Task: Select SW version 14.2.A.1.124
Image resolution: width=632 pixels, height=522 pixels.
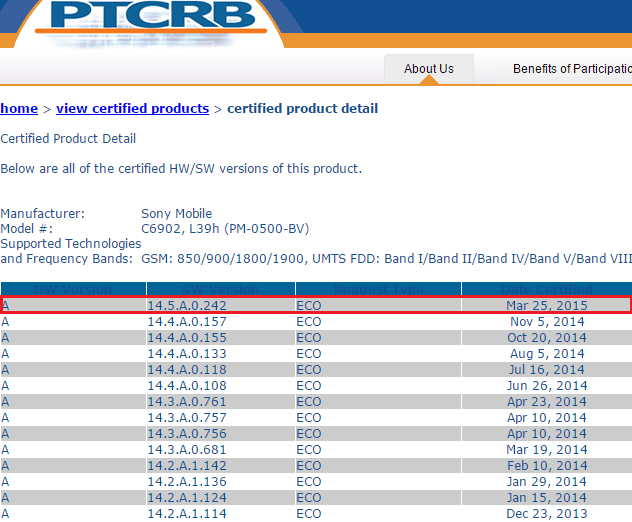Action: tap(187, 497)
